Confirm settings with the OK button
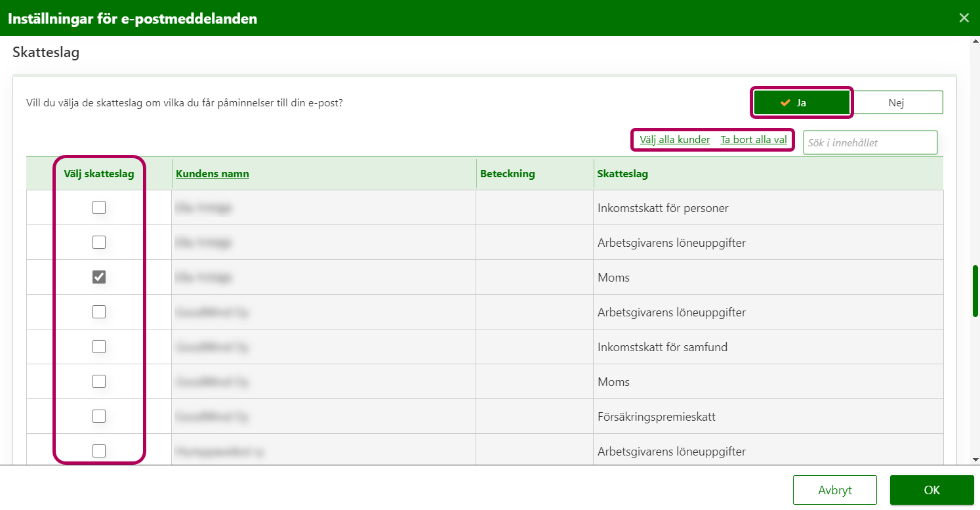980x510 pixels. click(931, 490)
